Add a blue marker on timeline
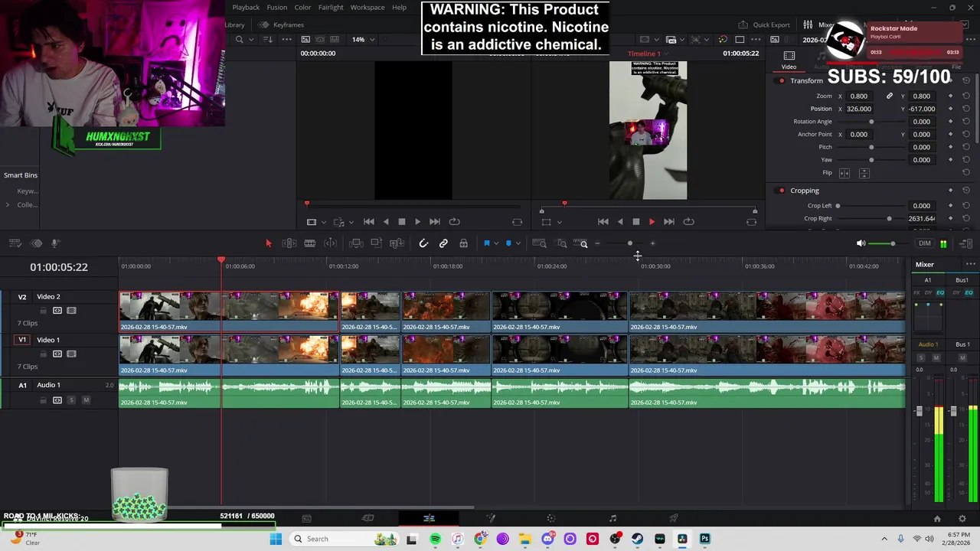The image size is (980, 551). tap(508, 243)
